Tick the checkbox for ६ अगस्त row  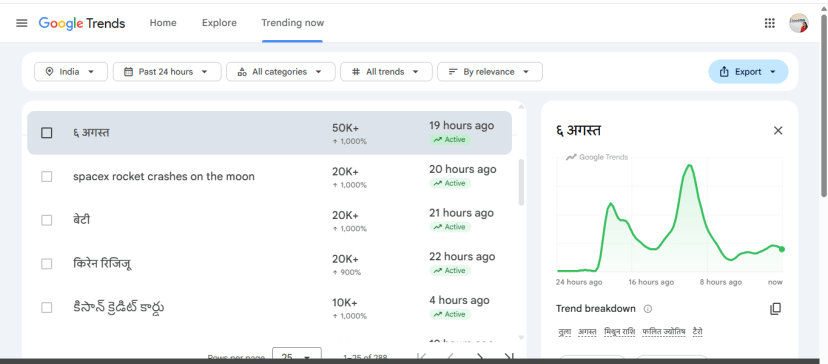tap(46, 133)
